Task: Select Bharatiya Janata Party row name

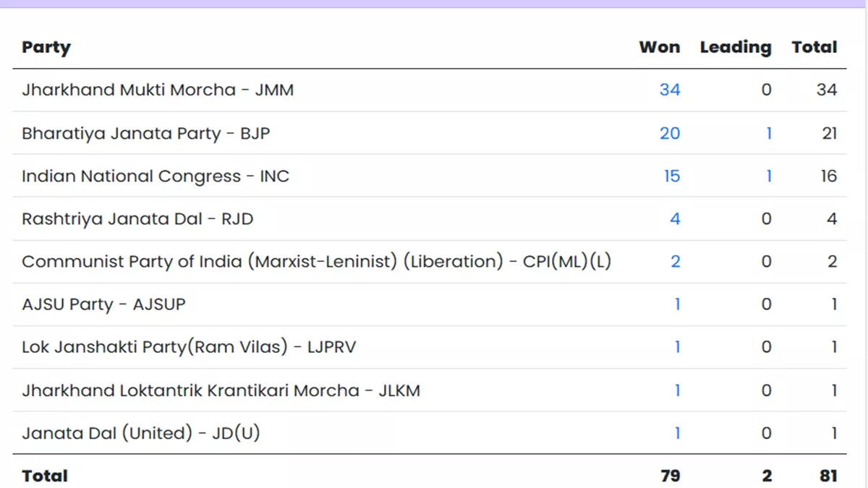Action: 145,133
